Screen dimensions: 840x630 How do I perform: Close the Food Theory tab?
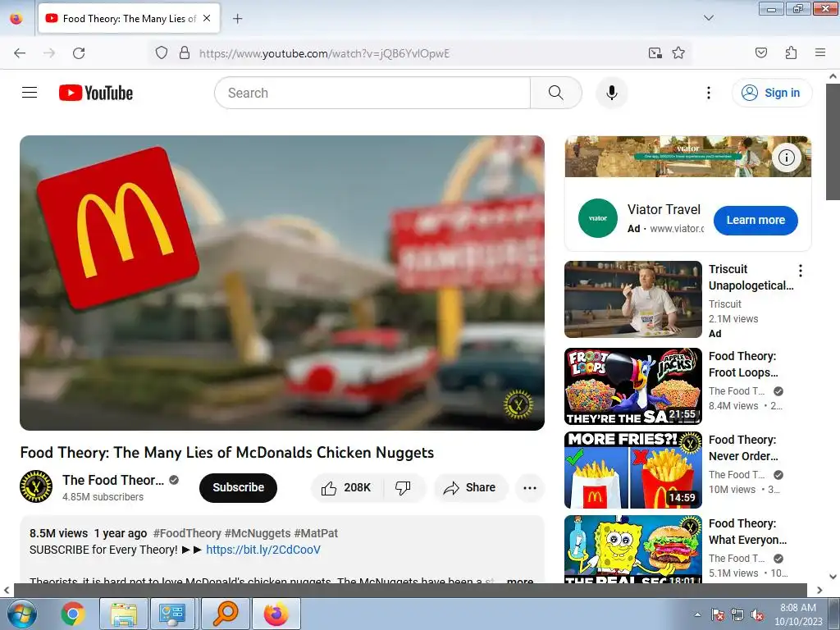pos(207,18)
